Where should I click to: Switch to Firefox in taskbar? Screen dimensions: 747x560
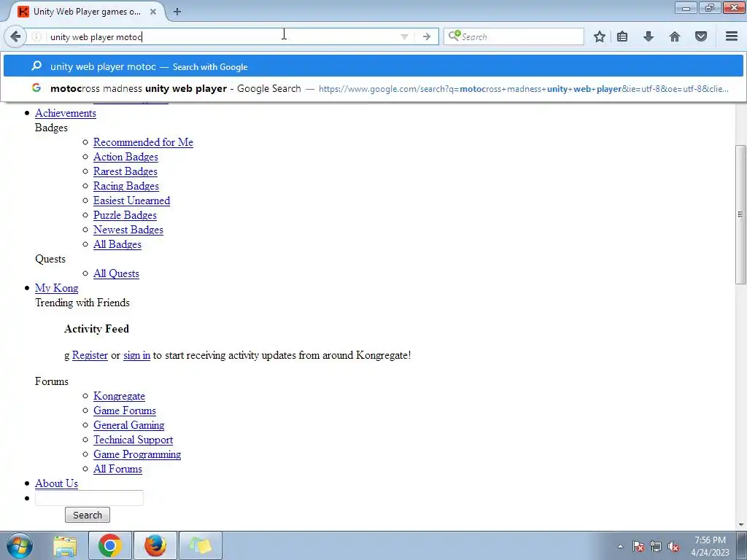[x=155, y=545]
